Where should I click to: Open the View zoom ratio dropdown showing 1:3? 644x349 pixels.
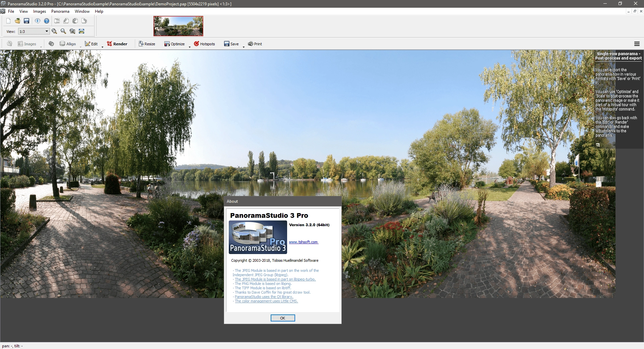click(x=34, y=32)
